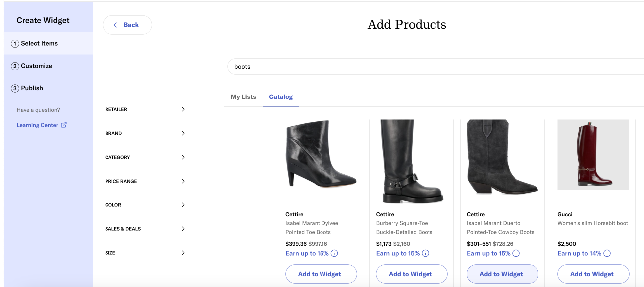This screenshot has height=287, width=644.
Task: Open Isabel Marant Dylvee boot image
Action: click(x=321, y=155)
